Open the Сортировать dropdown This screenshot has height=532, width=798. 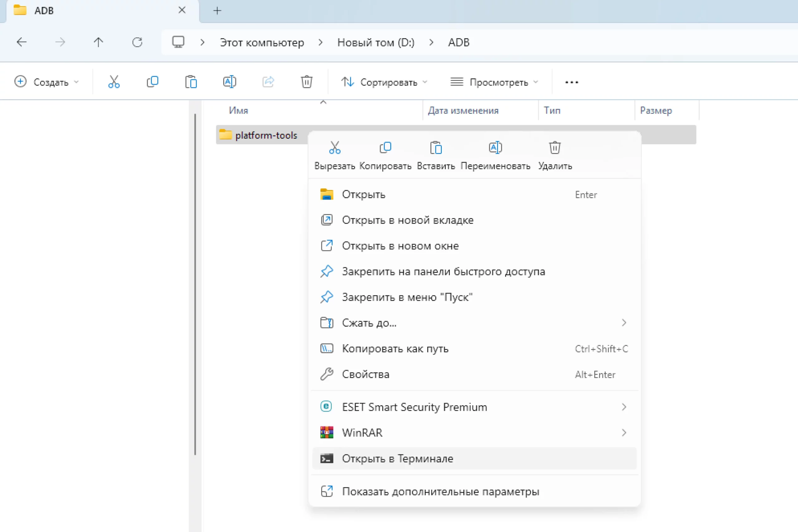pyautogui.click(x=384, y=82)
